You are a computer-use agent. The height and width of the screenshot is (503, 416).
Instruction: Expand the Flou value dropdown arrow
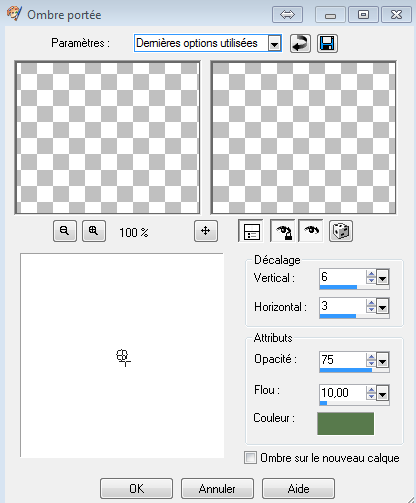[x=383, y=393]
